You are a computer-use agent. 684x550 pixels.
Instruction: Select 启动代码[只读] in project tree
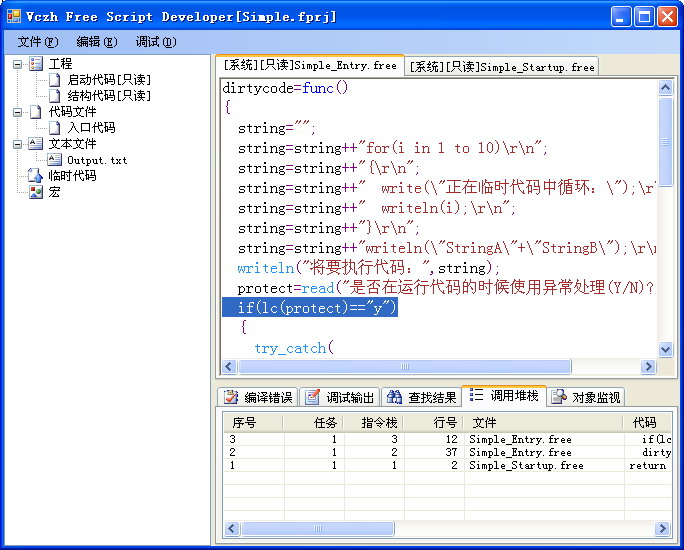pyautogui.click(x=109, y=80)
